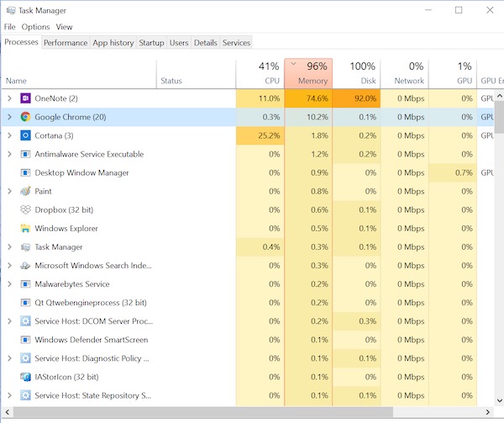Click the Task Manager row icon
Image resolution: width=504 pixels, height=423 pixels.
(x=25, y=247)
